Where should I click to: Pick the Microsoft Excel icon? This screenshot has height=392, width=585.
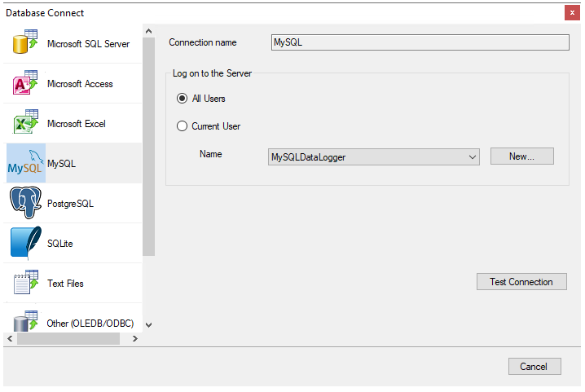tap(25, 121)
